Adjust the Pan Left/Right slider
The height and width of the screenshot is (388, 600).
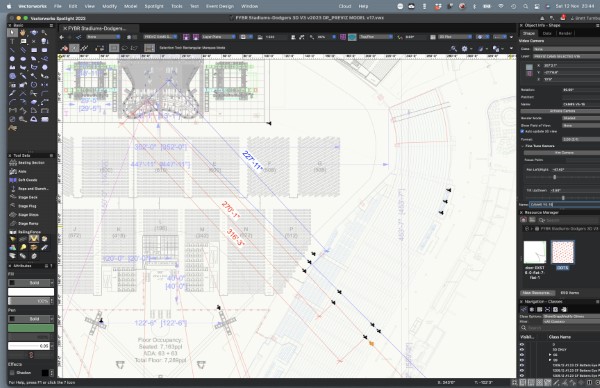coord(555,177)
